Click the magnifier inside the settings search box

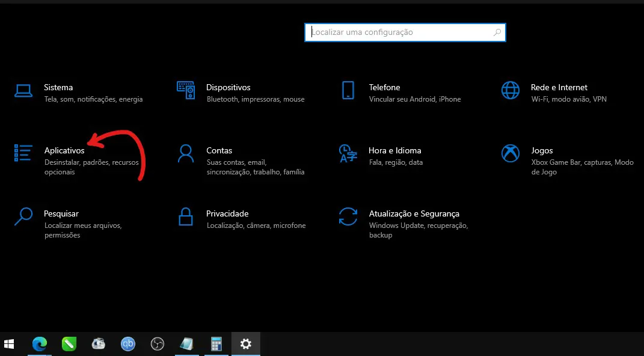pos(497,32)
